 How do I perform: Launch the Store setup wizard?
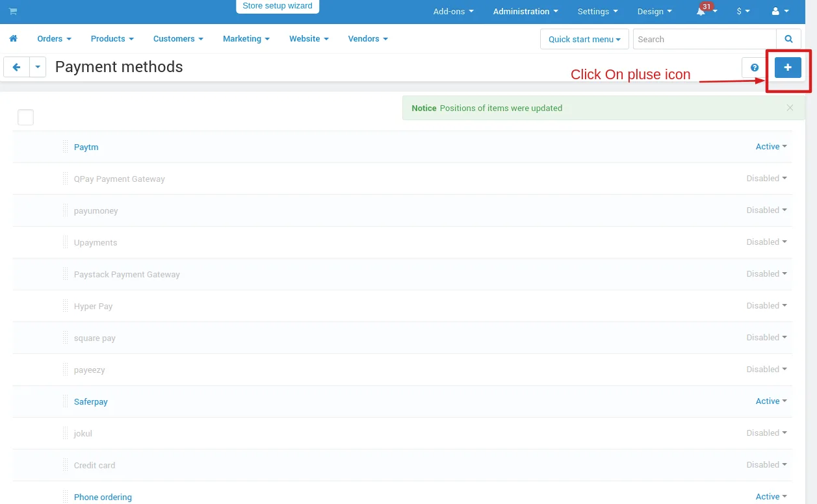(278, 6)
